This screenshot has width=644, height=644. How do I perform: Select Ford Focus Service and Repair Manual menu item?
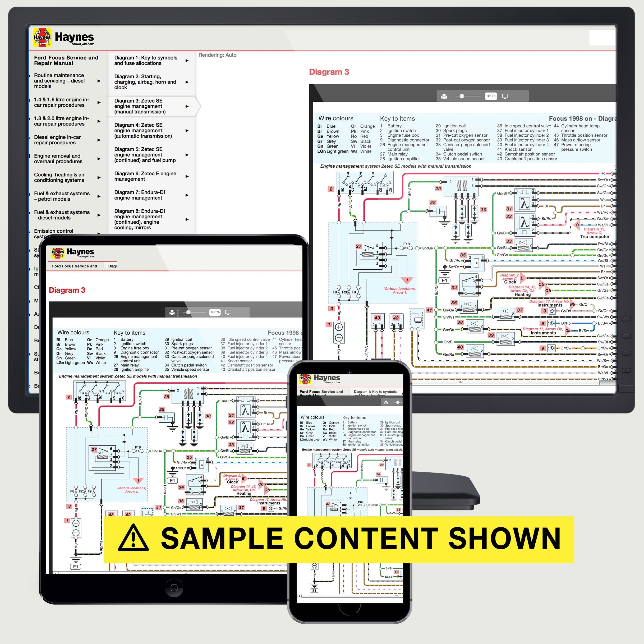(67, 61)
